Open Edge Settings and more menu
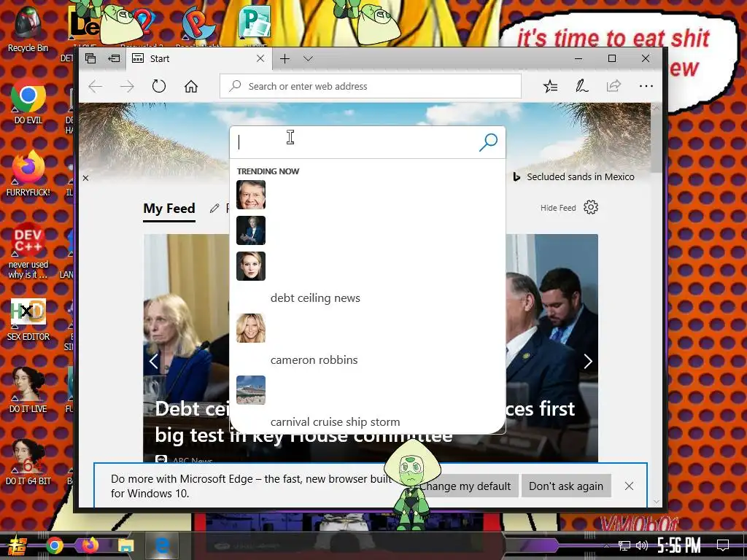The height and width of the screenshot is (560, 747). pos(646,86)
